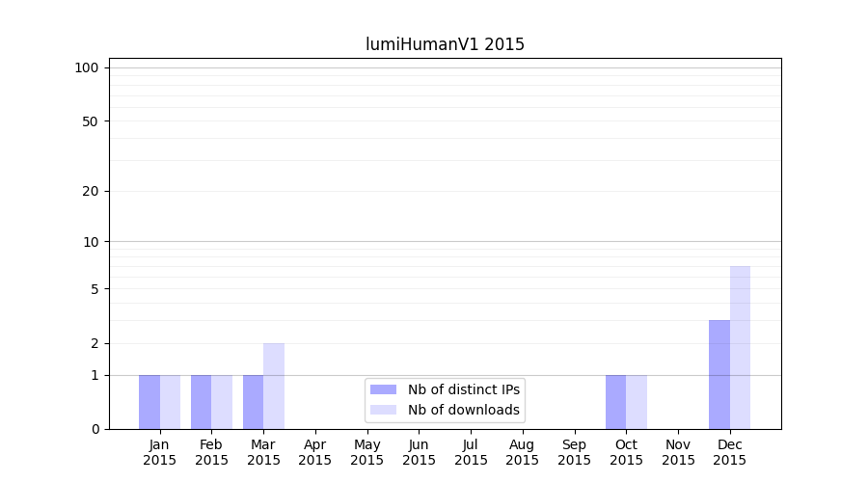
Task: Select the Feb 2015 distinct IPs bar
Action: (x=201, y=402)
